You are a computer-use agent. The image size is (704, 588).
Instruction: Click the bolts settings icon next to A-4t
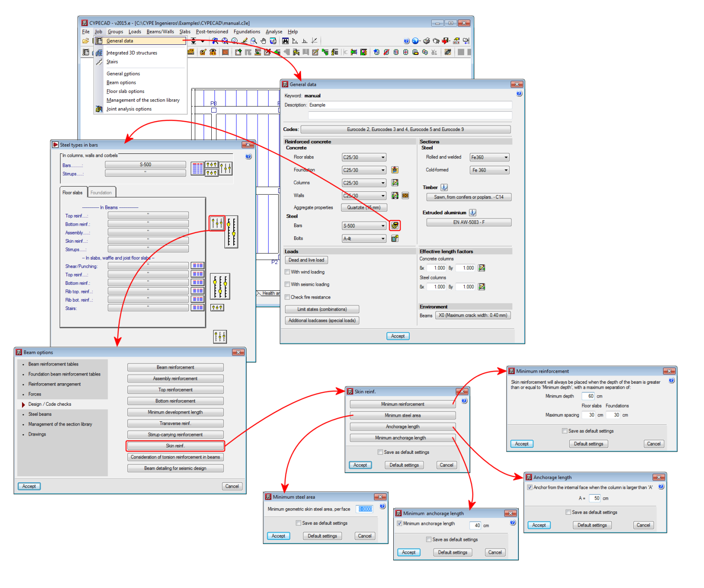tap(395, 238)
